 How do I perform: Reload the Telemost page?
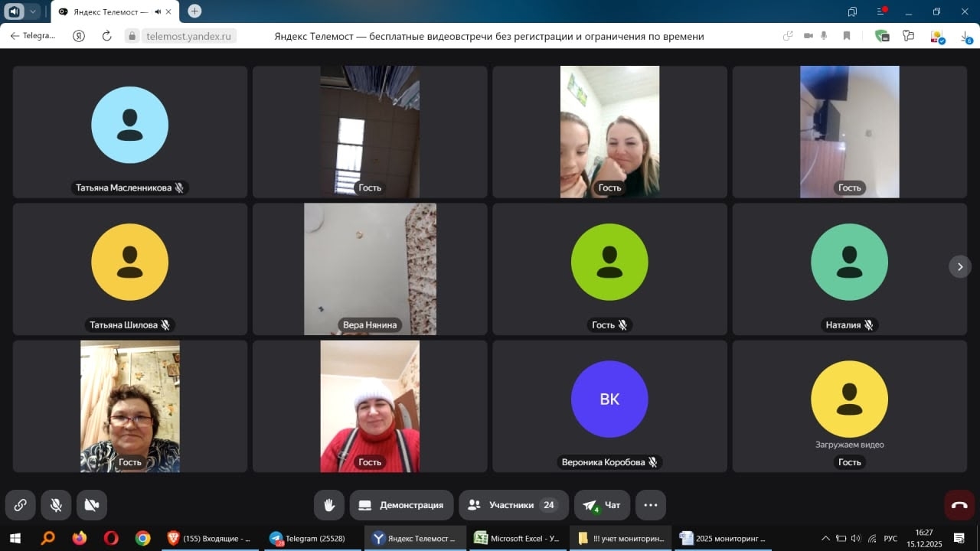(x=106, y=36)
